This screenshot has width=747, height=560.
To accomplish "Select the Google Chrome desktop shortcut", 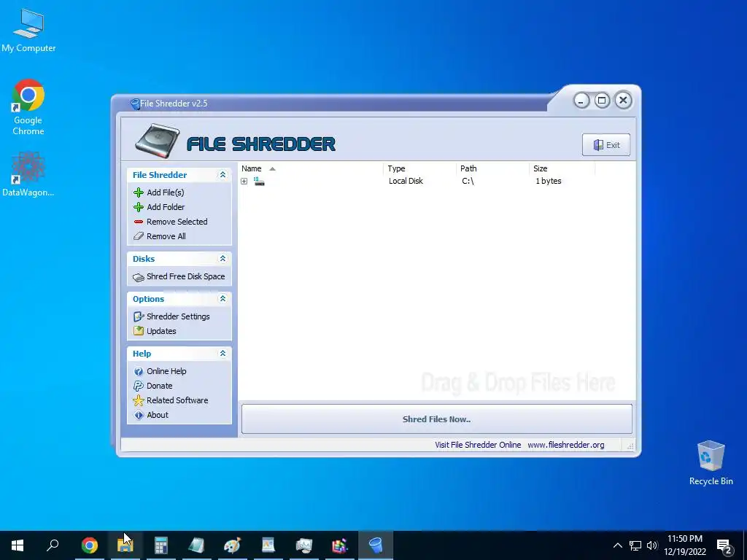I will (28, 108).
